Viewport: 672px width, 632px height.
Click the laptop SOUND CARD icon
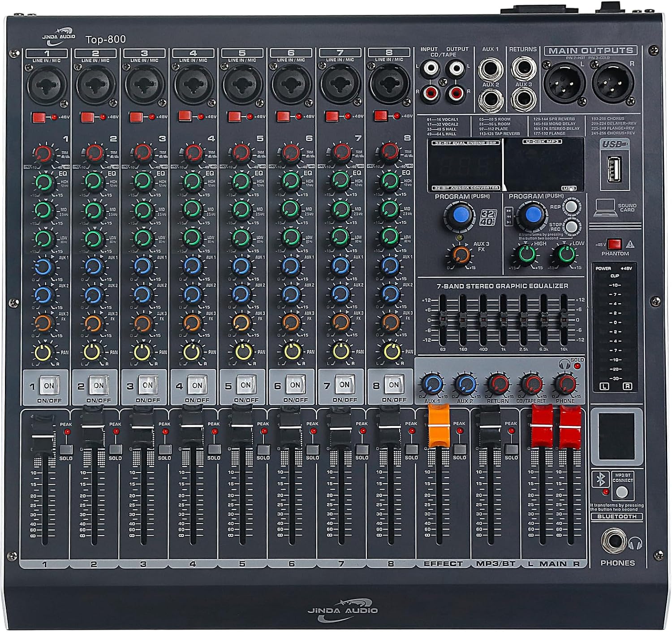[x=605, y=208]
